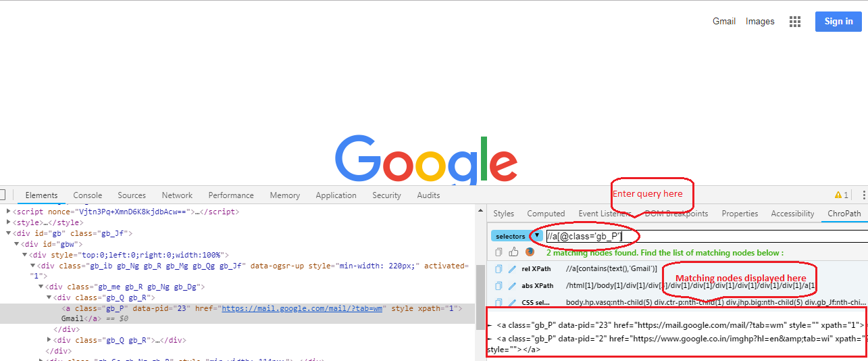Copy the CSS selector value
The image size is (868, 361).
point(499,302)
